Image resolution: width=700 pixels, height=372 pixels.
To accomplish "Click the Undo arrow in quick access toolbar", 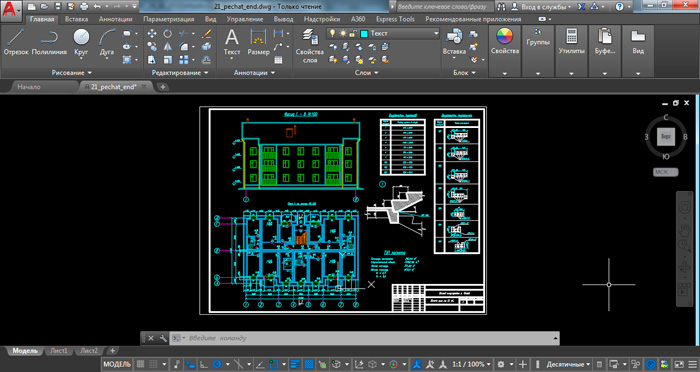I will tap(97, 6).
